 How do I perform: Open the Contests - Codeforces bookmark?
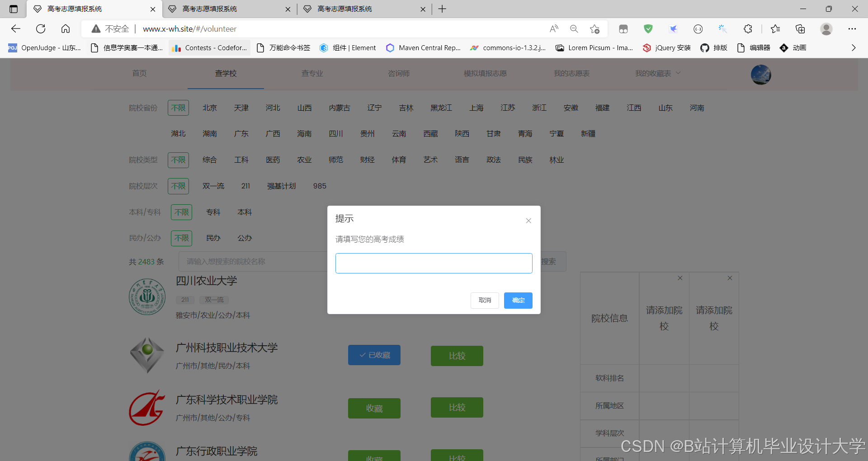(209, 48)
